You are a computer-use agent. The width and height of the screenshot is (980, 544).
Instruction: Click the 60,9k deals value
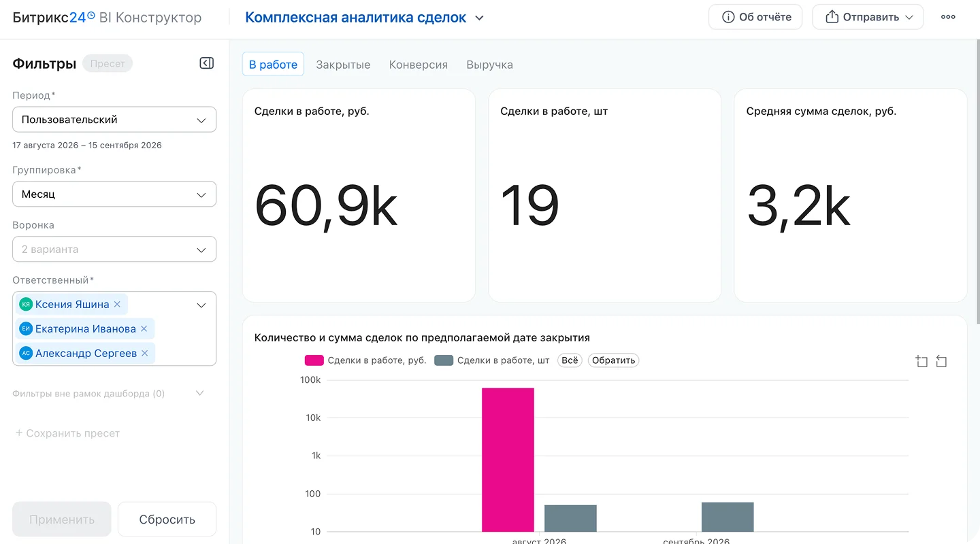pyautogui.click(x=326, y=205)
